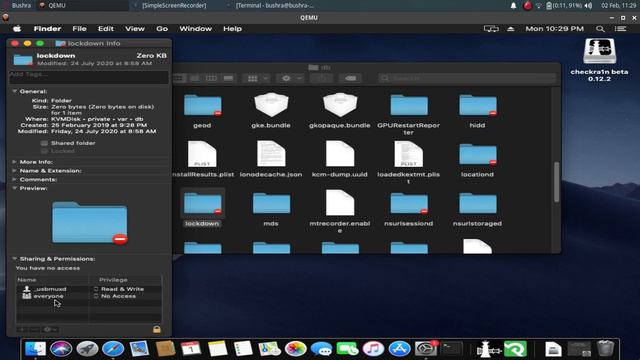
Task: Open Trash in the dock
Action: coord(605,349)
